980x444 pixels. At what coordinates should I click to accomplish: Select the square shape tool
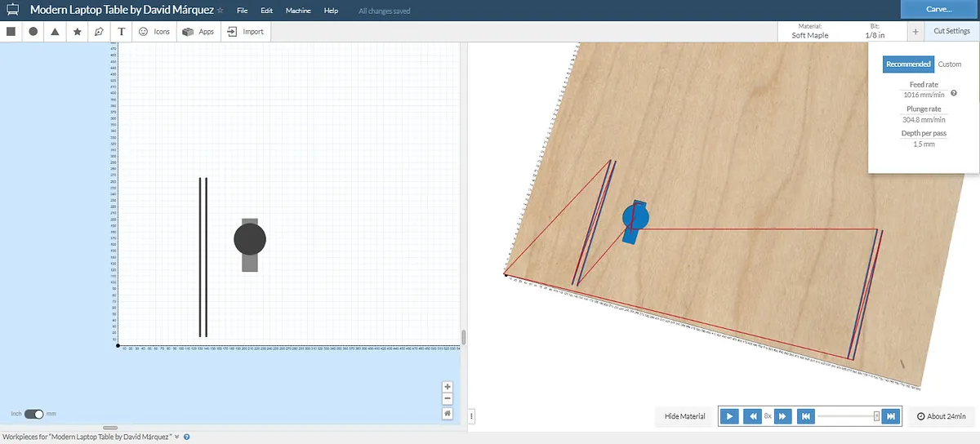pyautogui.click(x=11, y=32)
